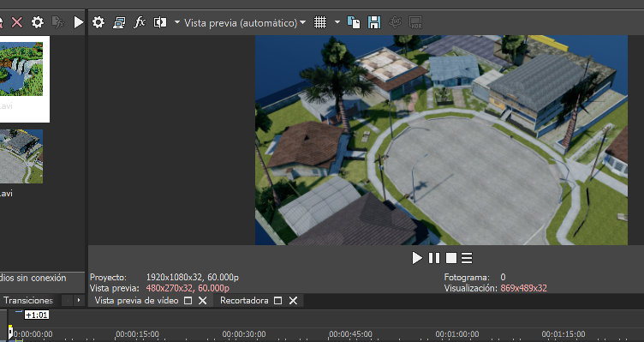Click the +1:01 timeline tooltip label
This screenshot has height=342, width=644.
point(37,315)
